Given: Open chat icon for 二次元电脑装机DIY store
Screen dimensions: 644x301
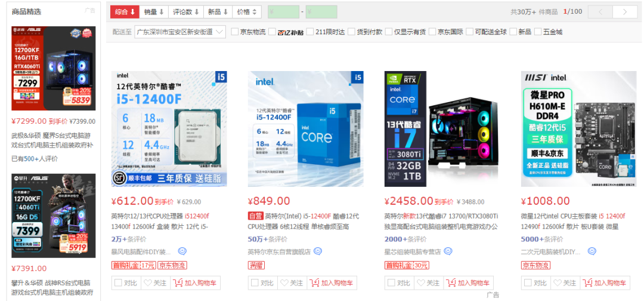Looking at the screenshot, I should click(x=592, y=251).
